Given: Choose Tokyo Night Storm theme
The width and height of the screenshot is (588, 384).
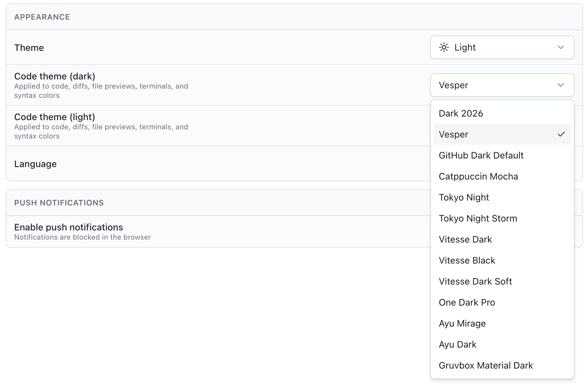Looking at the screenshot, I should tap(478, 219).
